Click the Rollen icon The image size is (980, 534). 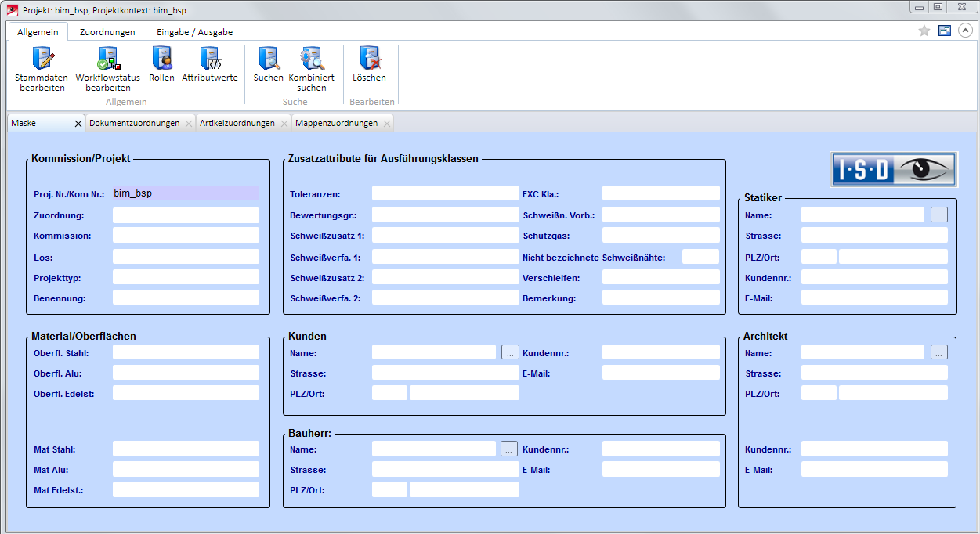click(161, 60)
